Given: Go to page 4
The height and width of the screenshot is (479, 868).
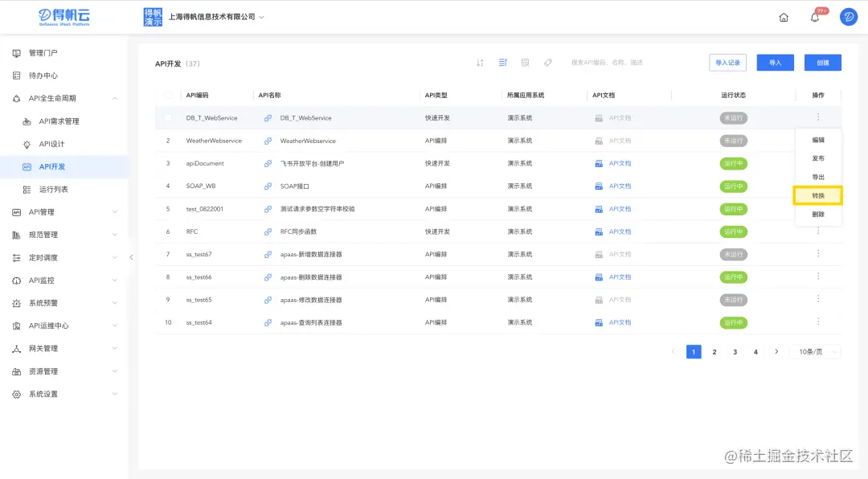Looking at the screenshot, I should click(x=755, y=352).
